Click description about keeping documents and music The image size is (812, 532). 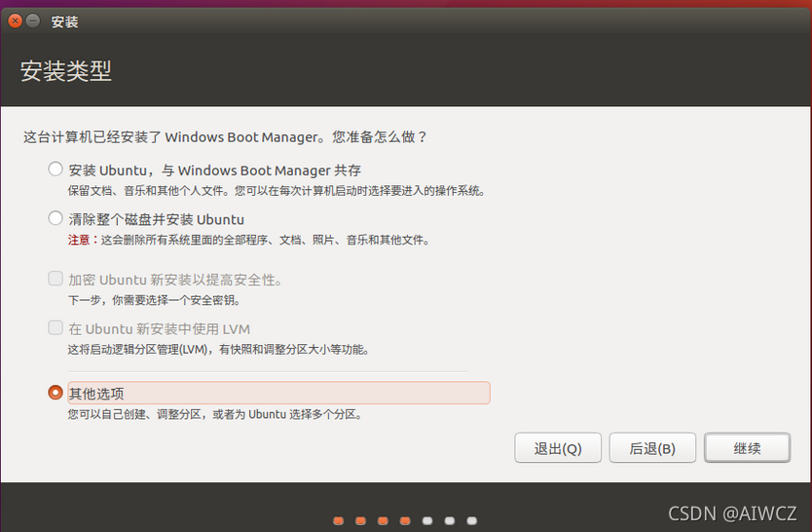[x=277, y=191]
